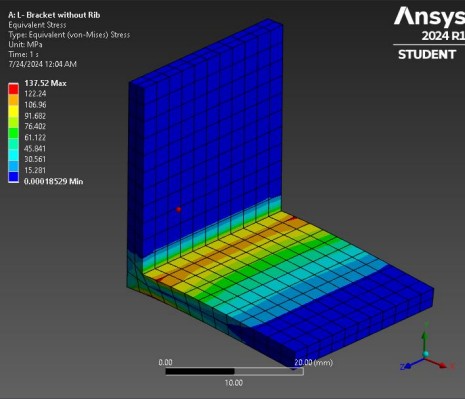Select the cyan isometric ball on triad
The height and width of the screenshot is (399, 465).
pos(425,354)
